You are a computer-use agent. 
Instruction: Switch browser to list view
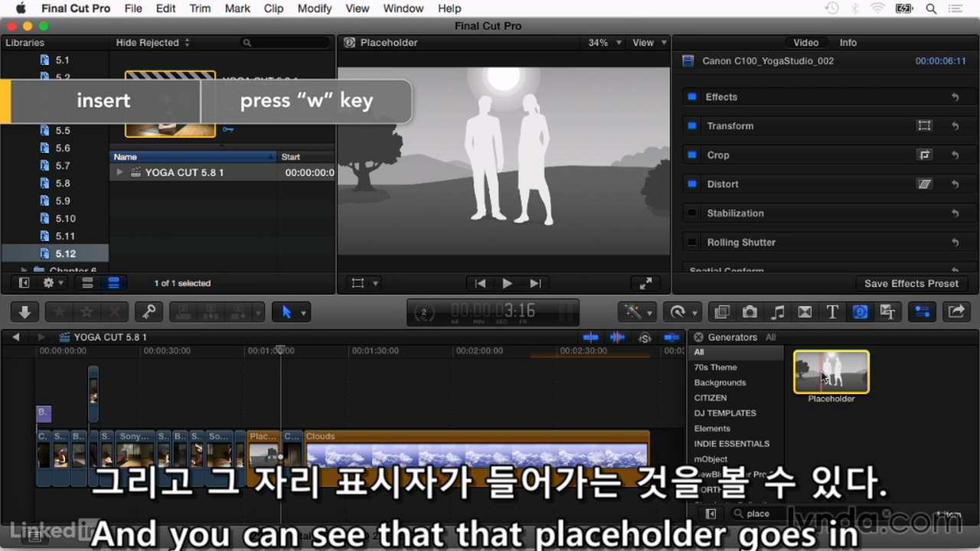pos(113,283)
